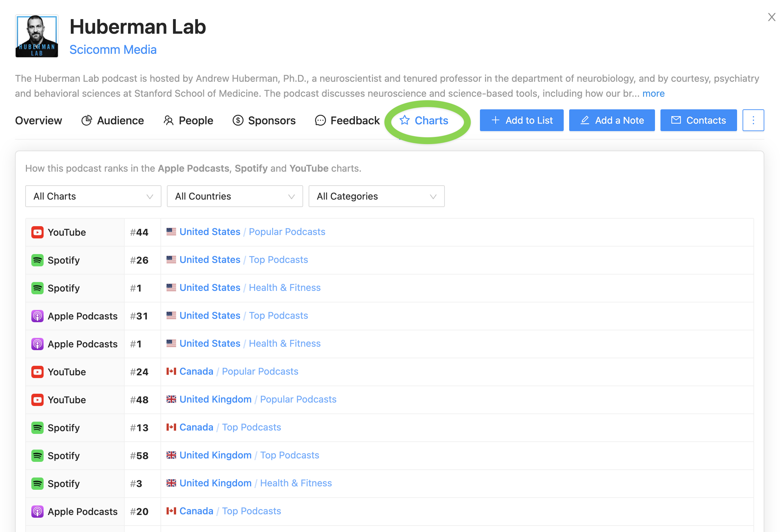The height and width of the screenshot is (532, 780).
Task: Open the three-dot more options menu
Action: pos(753,120)
